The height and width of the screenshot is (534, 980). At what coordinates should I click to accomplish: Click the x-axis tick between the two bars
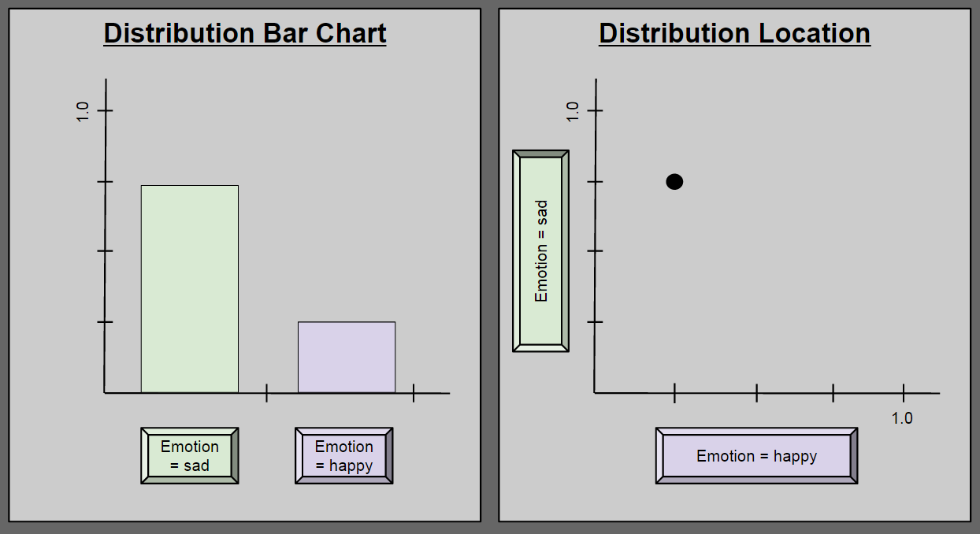point(267,392)
